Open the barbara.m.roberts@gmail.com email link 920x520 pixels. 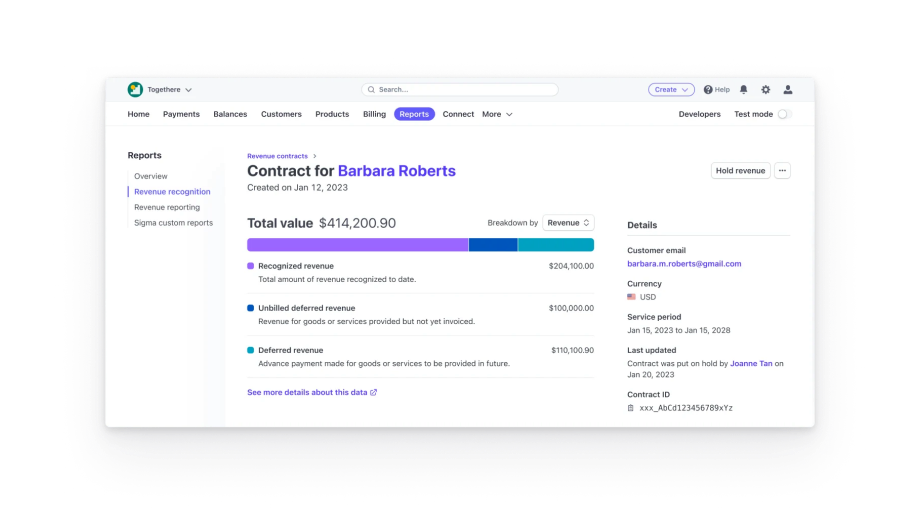(684, 264)
